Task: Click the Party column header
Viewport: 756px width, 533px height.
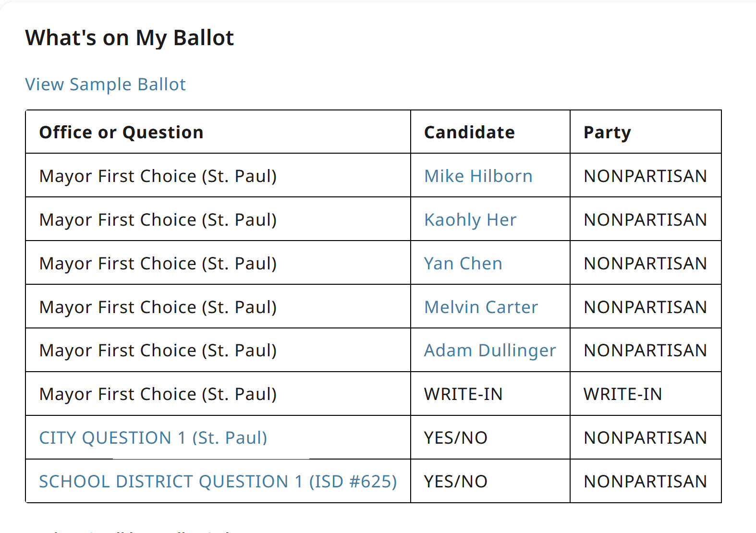Action: coord(607,133)
